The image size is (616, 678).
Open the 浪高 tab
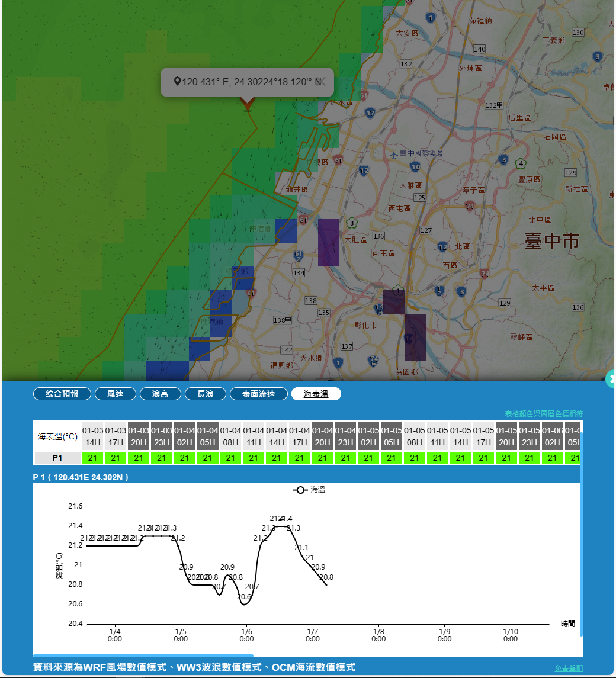point(161,394)
